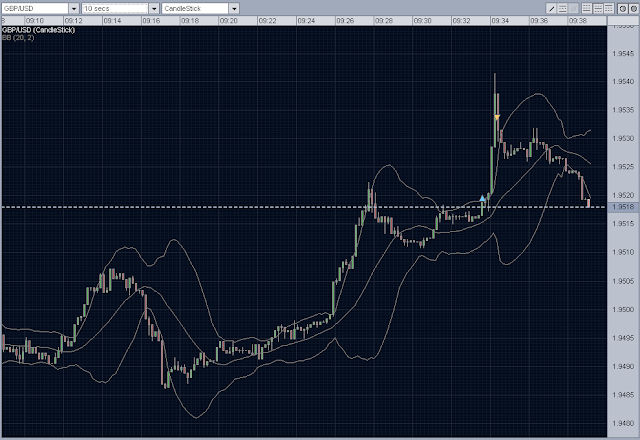Click the 09:18 time axis label
Screen dimensions: 640x440
(x=190, y=20)
